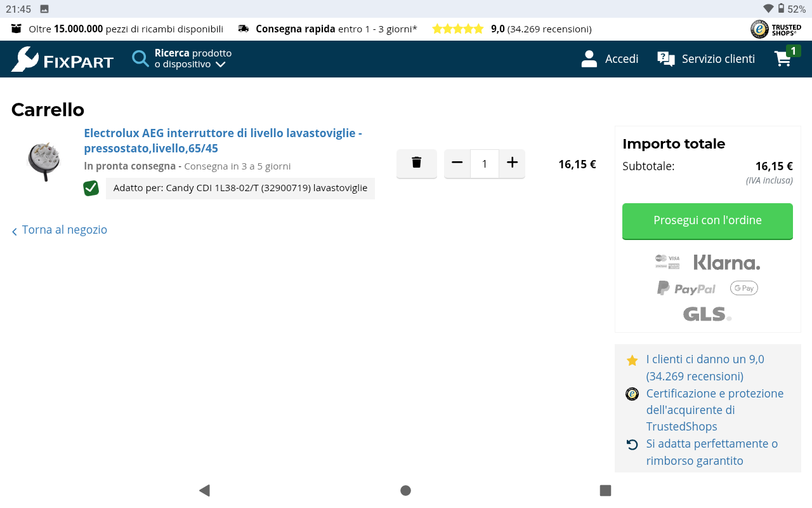Screen dimensions: 812x508
Task: Proceed with Prosegui con l'ordine button
Action: pyautogui.click(x=707, y=221)
